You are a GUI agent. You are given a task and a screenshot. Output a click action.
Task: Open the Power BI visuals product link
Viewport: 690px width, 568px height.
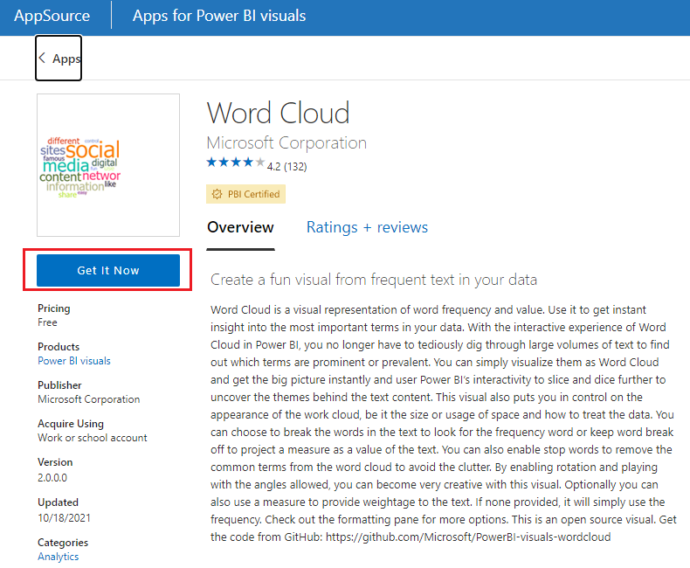click(74, 361)
